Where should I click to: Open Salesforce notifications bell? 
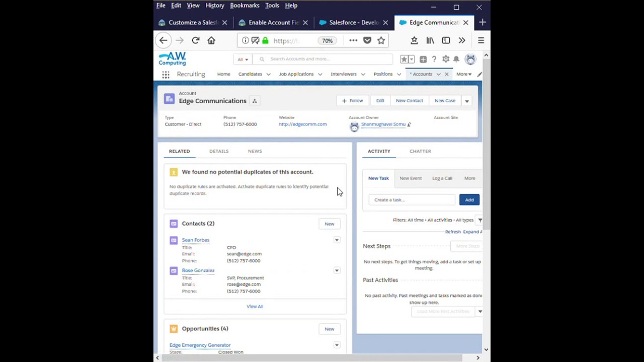(456, 59)
